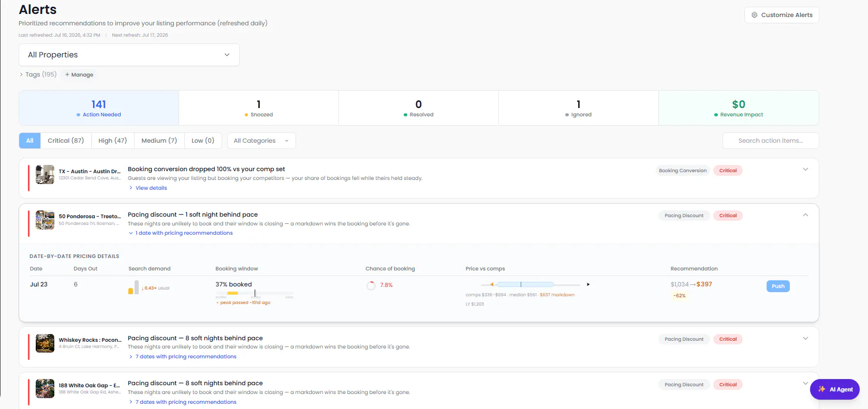Viewport: 868px width, 409px height.
Task: Filter alerts by Critical (87)
Action: 66,141
